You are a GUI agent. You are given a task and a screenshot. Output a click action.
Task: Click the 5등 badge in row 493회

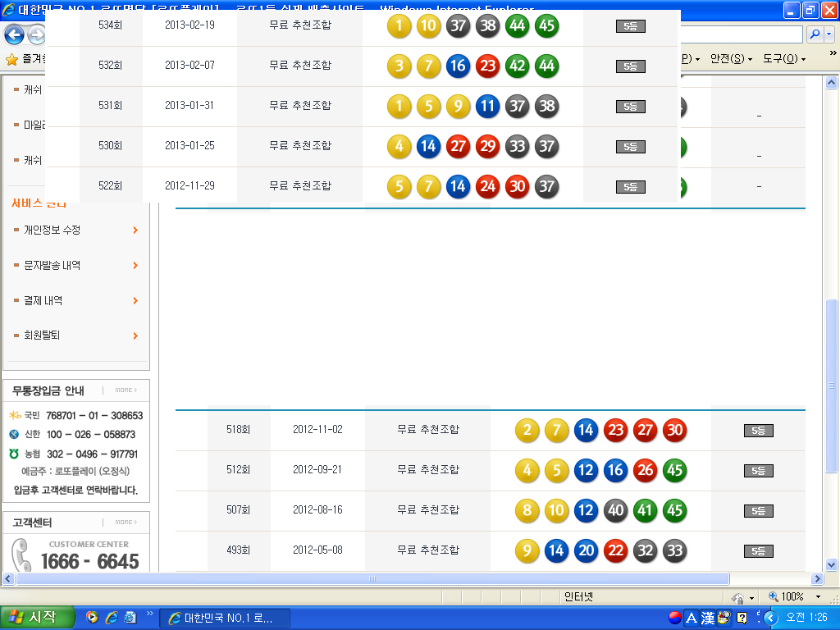pos(758,551)
